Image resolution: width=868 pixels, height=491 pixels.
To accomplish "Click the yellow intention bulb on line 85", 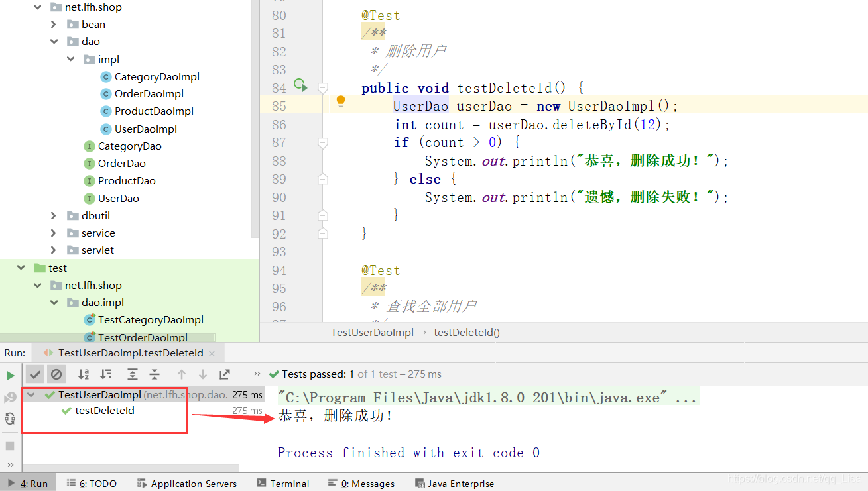I will pyautogui.click(x=341, y=102).
